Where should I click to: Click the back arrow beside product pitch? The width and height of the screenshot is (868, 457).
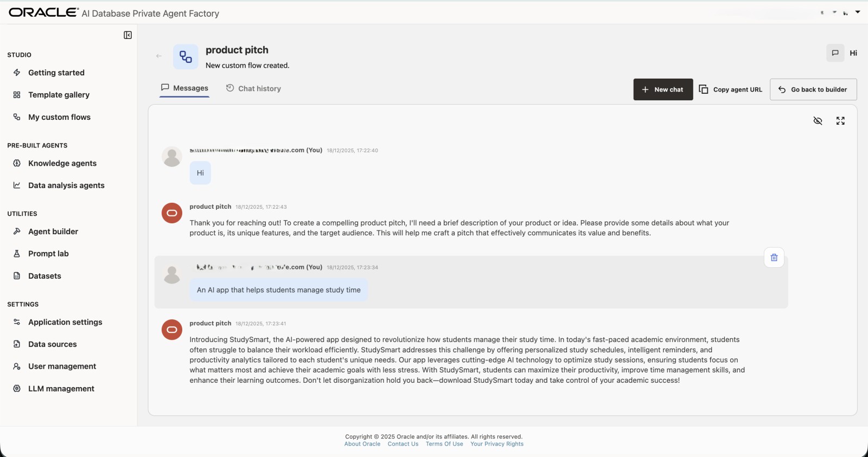tap(159, 56)
